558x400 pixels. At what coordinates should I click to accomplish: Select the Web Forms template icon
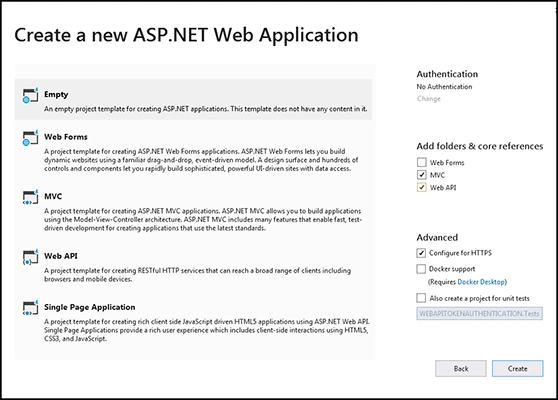pos(30,138)
